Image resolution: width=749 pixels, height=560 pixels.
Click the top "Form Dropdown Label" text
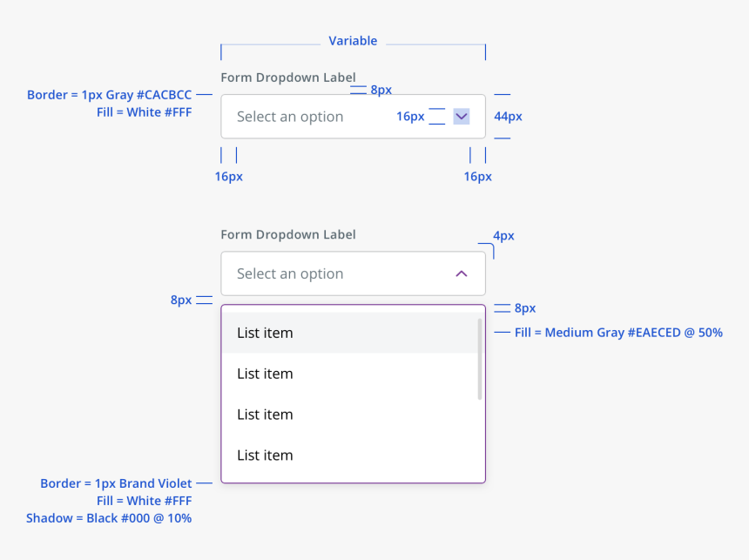(288, 78)
